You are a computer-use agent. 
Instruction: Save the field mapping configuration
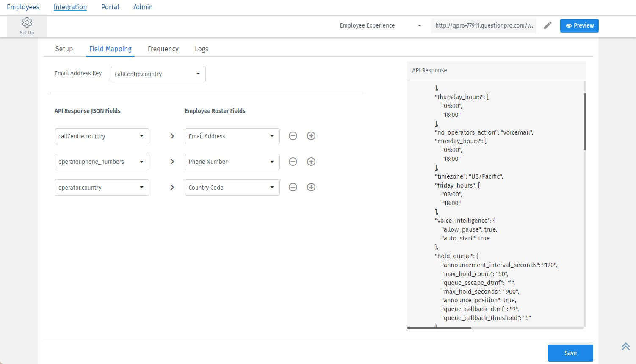click(x=570, y=353)
